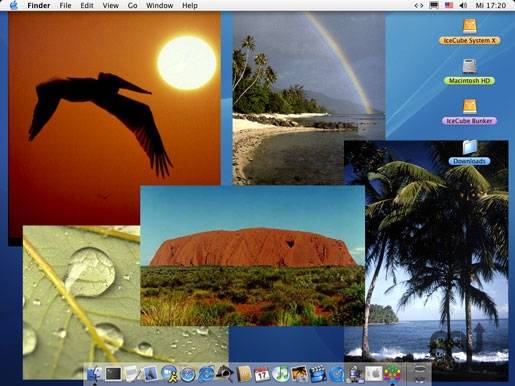Select the Downloads folder on desktop
The image size is (515, 386).
tap(469, 153)
